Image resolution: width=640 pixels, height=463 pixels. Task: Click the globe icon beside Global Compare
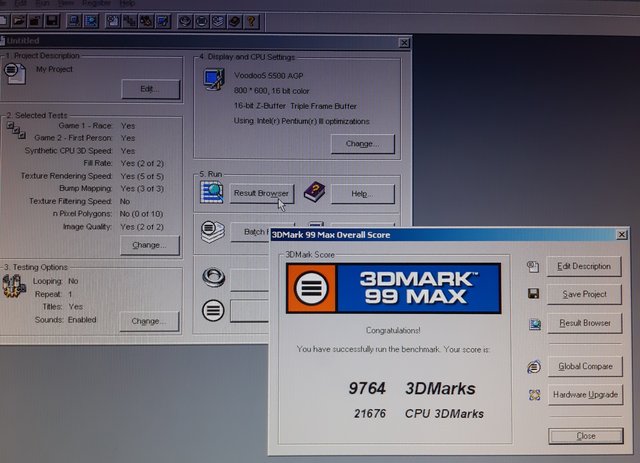pyautogui.click(x=534, y=367)
